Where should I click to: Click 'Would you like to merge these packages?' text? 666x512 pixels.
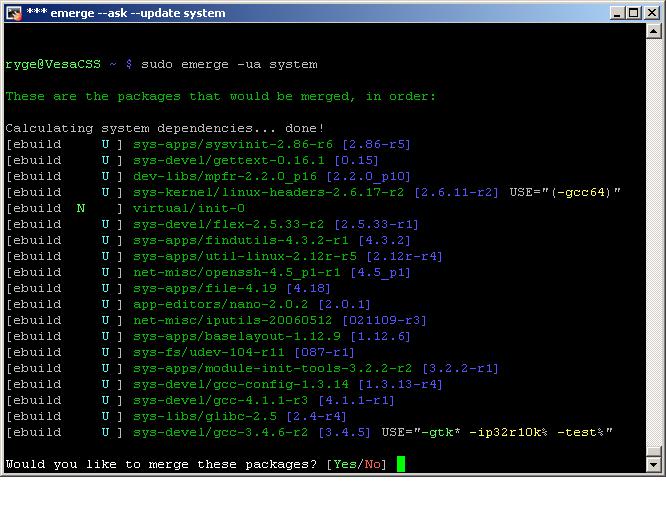(x=161, y=464)
